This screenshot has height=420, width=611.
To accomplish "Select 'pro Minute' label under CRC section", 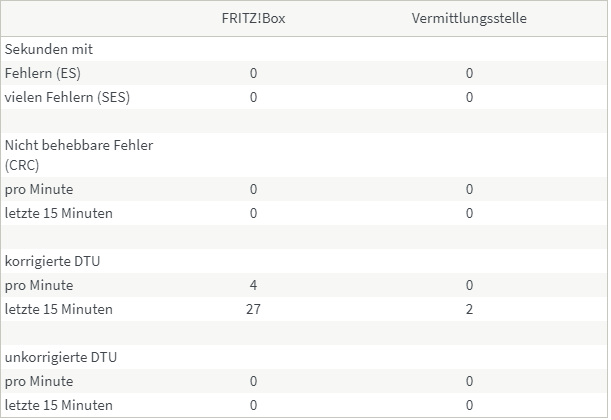I will point(39,189).
